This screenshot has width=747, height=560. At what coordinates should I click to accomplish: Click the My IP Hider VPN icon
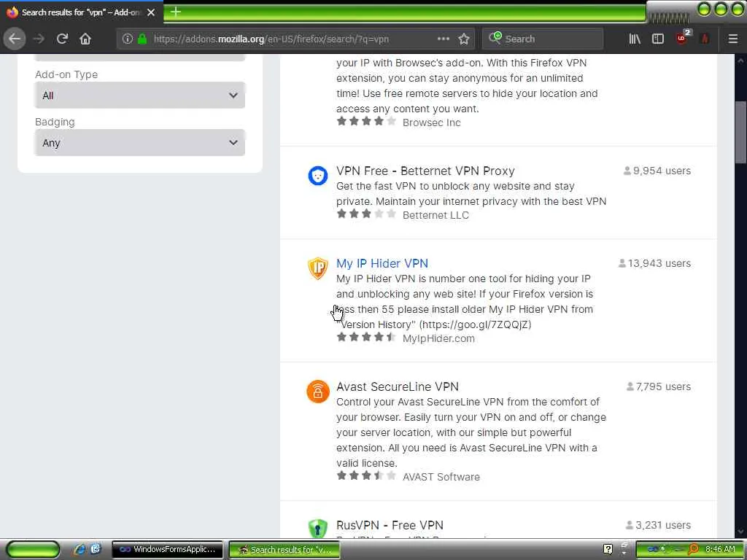[318, 268]
